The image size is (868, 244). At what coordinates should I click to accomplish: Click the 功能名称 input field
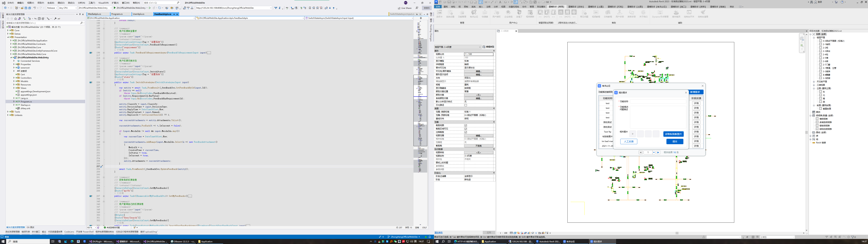pyautogui.click(x=658, y=101)
